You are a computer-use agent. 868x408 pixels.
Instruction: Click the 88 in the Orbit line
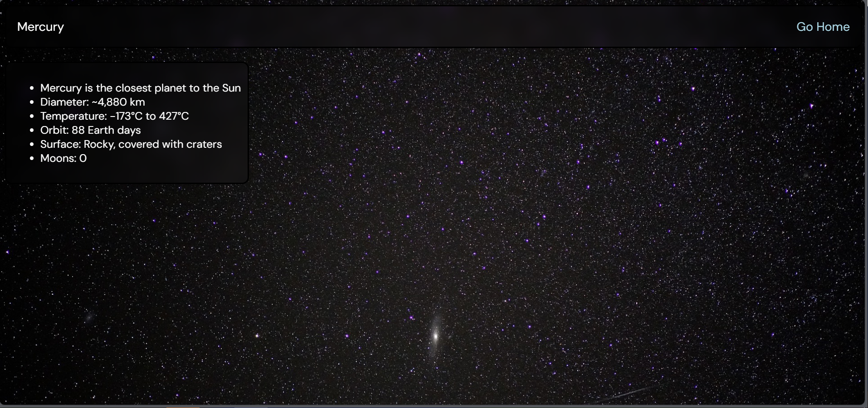78,130
